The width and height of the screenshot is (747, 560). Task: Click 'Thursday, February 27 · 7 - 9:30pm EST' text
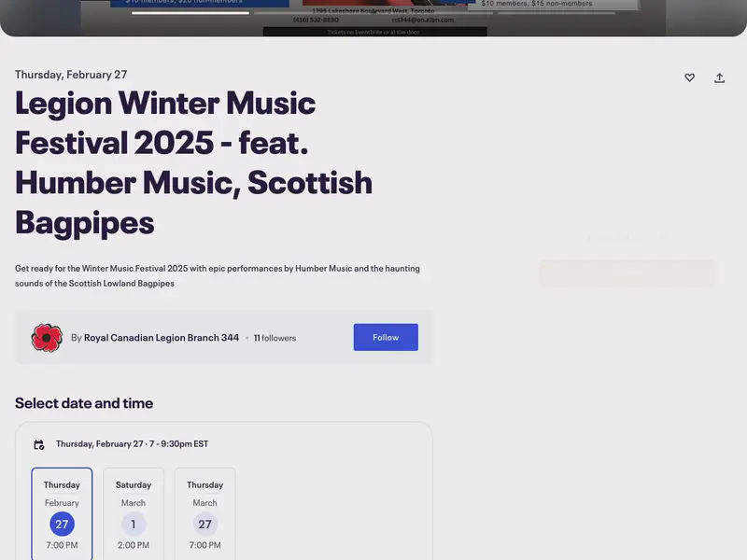tap(132, 444)
